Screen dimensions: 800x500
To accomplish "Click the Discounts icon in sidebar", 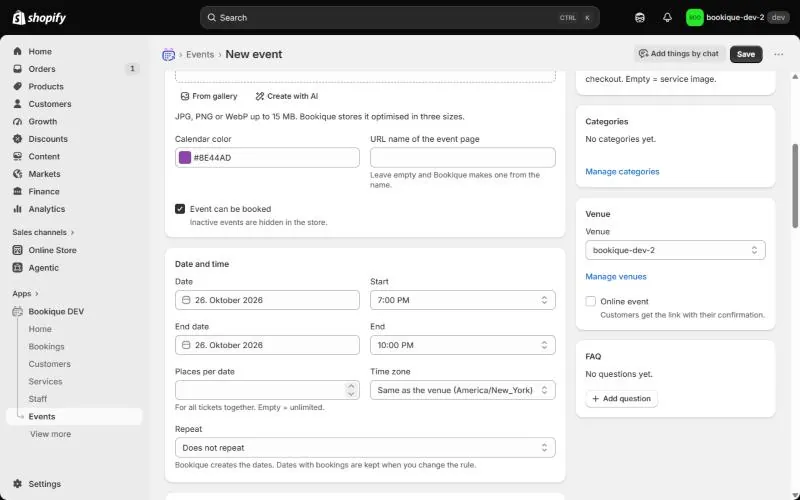I will (x=17, y=139).
